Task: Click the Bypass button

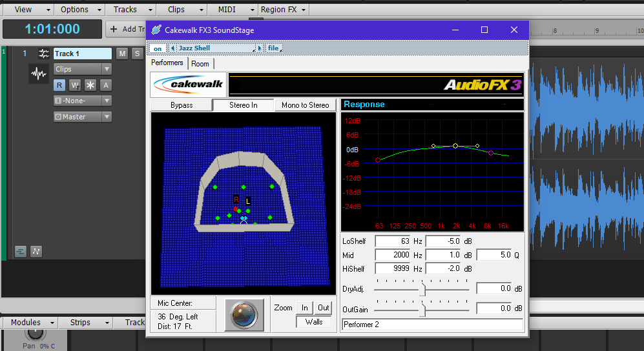Action: 182,105
